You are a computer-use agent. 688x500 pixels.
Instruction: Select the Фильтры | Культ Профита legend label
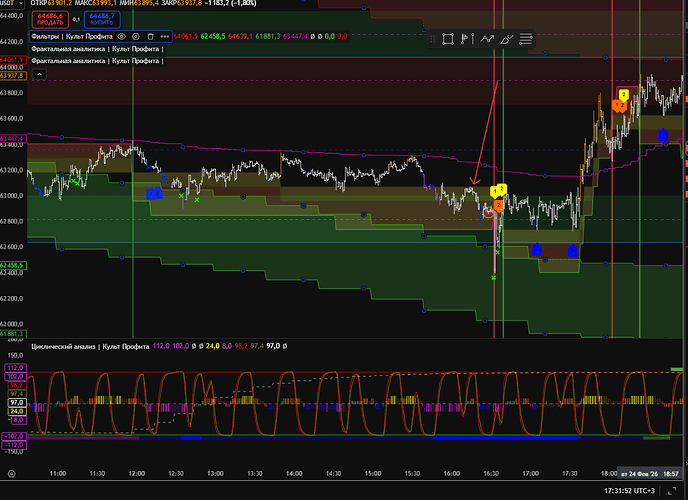(70, 36)
